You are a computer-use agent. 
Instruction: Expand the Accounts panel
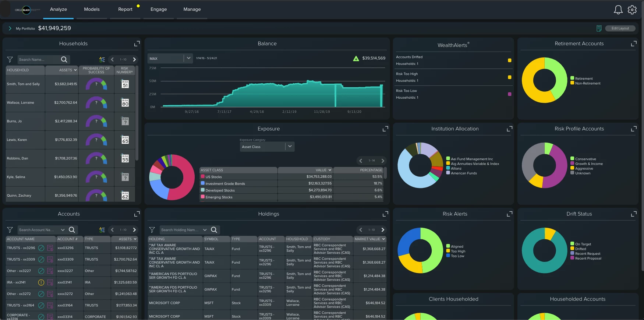137,214
